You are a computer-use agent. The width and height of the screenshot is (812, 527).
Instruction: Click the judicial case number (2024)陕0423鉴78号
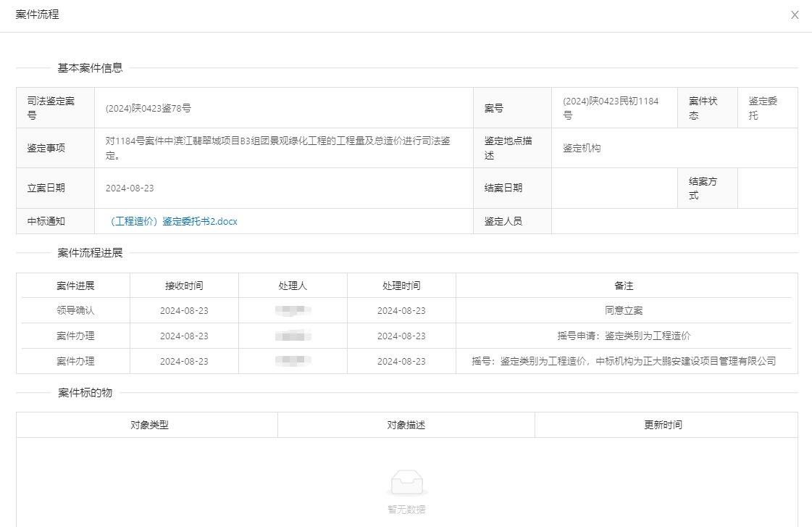pyautogui.click(x=148, y=108)
